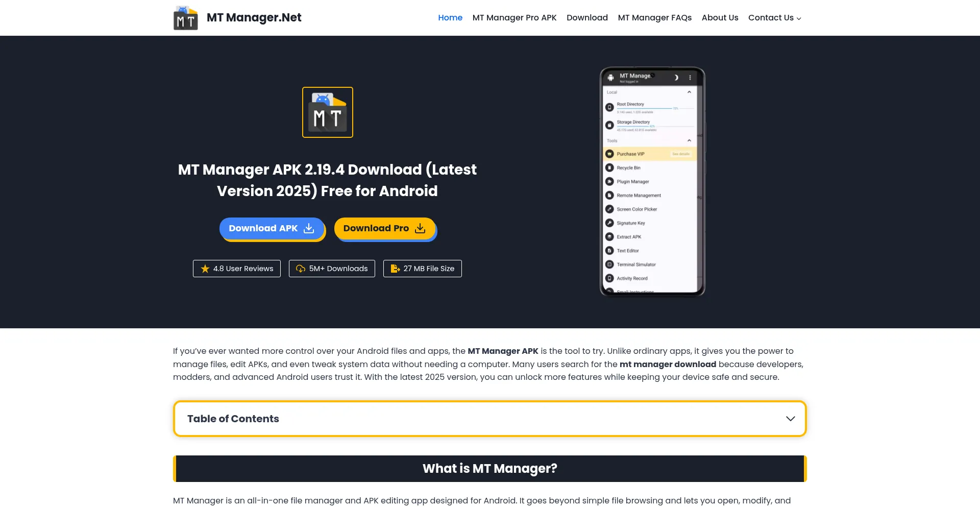
Task: Open the Download menu item
Action: (587, 17)
